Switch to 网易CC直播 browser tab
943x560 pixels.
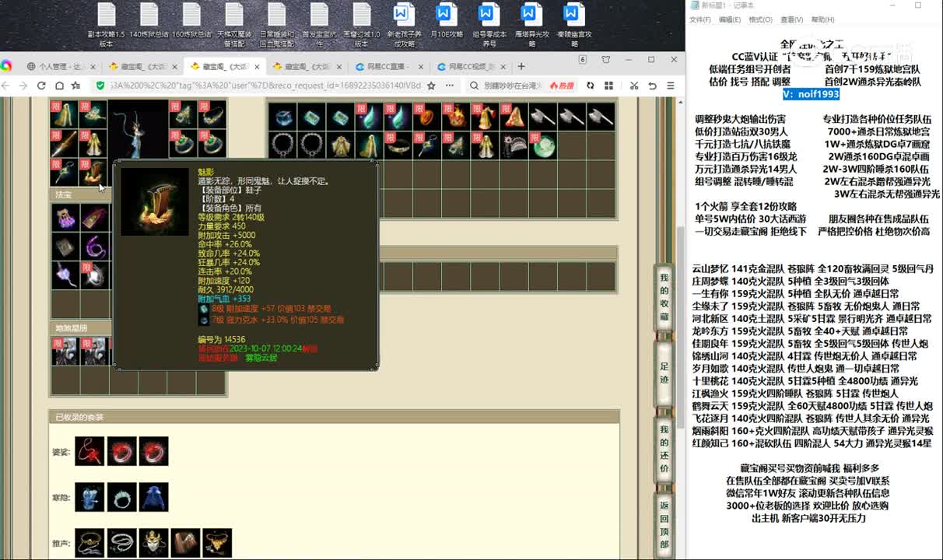point(387,67)
